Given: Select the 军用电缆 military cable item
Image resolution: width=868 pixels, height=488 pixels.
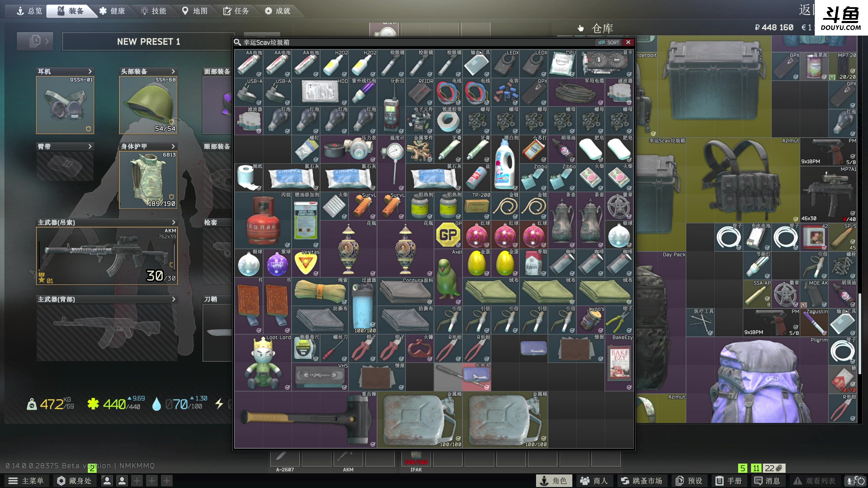Looking at the screenshot, I should pos(576,92).
